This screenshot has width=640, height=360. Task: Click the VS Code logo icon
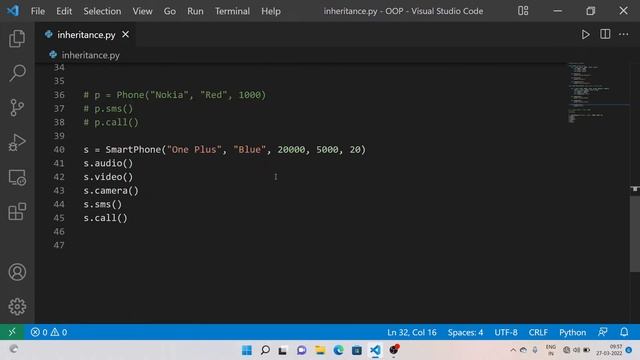point(13,11)
